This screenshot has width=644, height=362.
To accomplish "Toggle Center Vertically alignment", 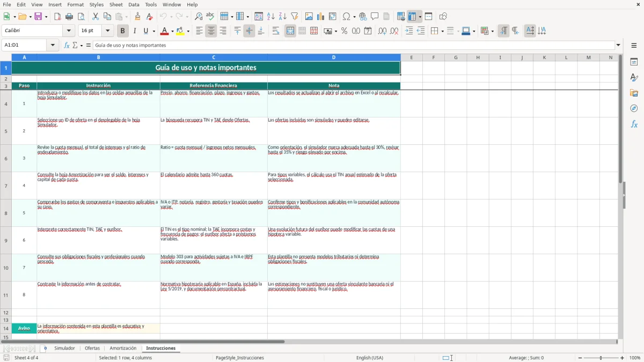I will [x=249, y=31].
